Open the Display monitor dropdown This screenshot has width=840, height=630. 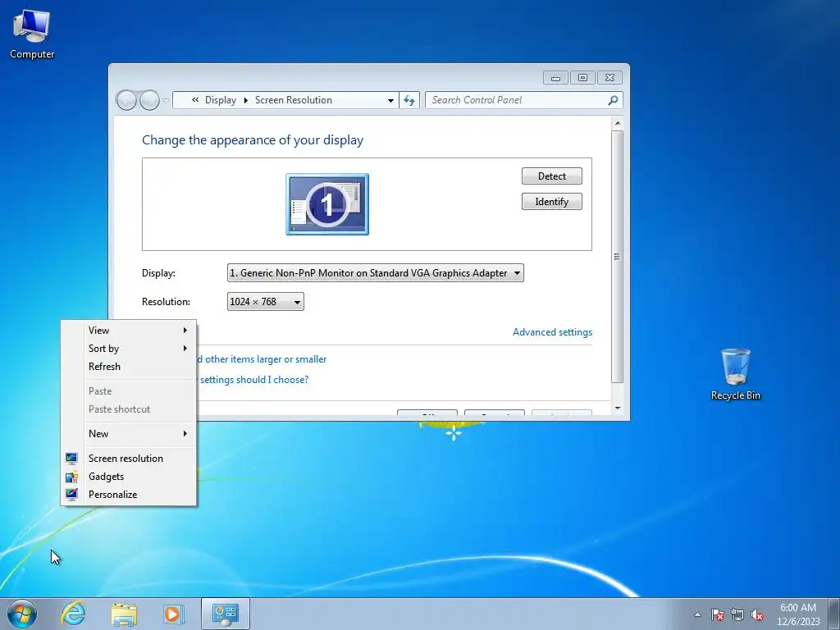point(376,272)
